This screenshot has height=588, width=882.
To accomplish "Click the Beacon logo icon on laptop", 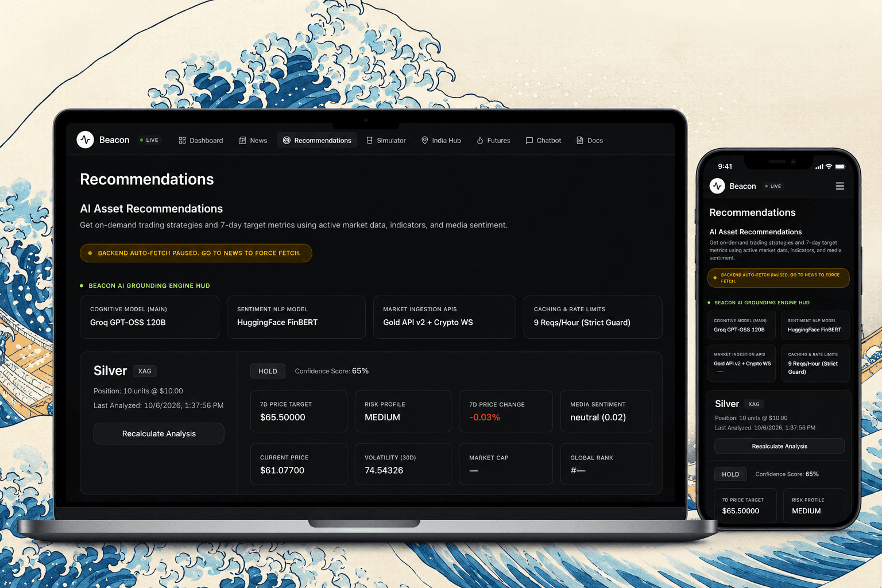I will [86, 140].
